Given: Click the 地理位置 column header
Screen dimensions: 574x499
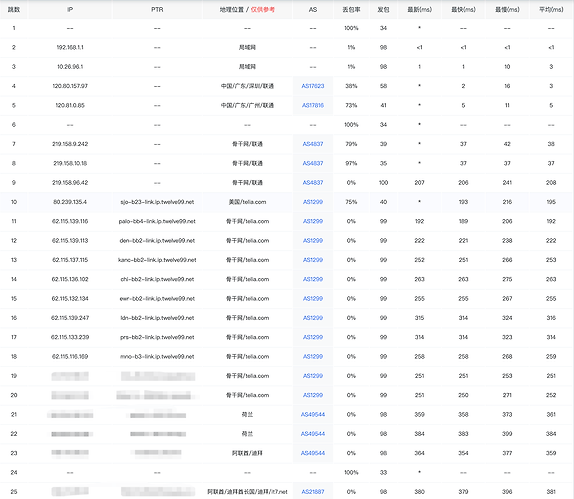Looking at the screenshot, I should point(232,10).
